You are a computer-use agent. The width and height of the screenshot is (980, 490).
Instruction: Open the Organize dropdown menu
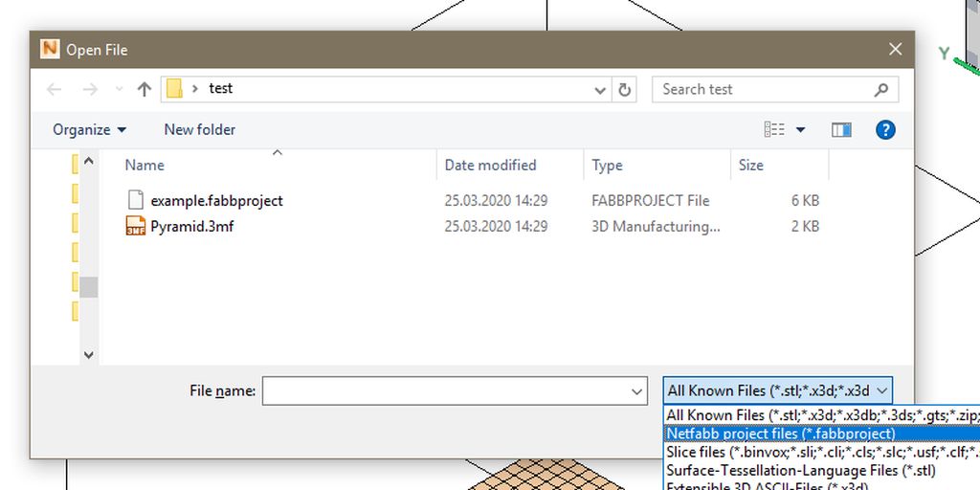click(x=89, y=130)
